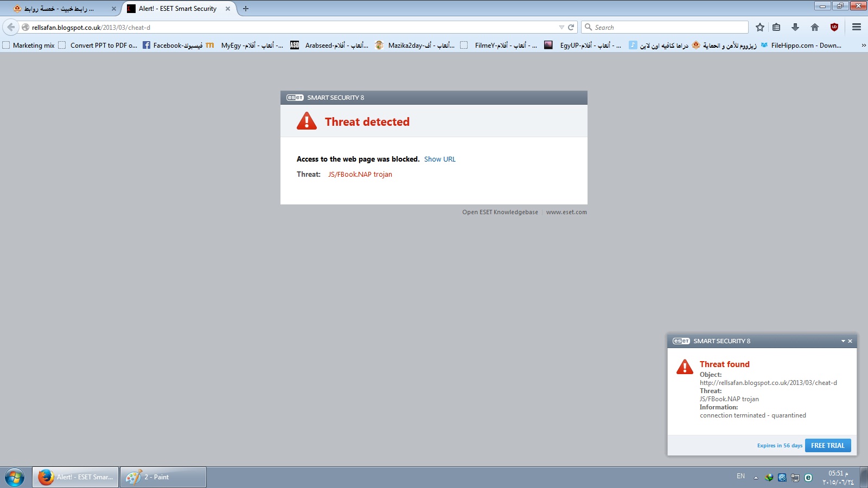The height and width of the screenshot is (488, 868).
Task: Close the first Arabic-titled browser tab
Action: pyautogui.click(x=114, y=9)
